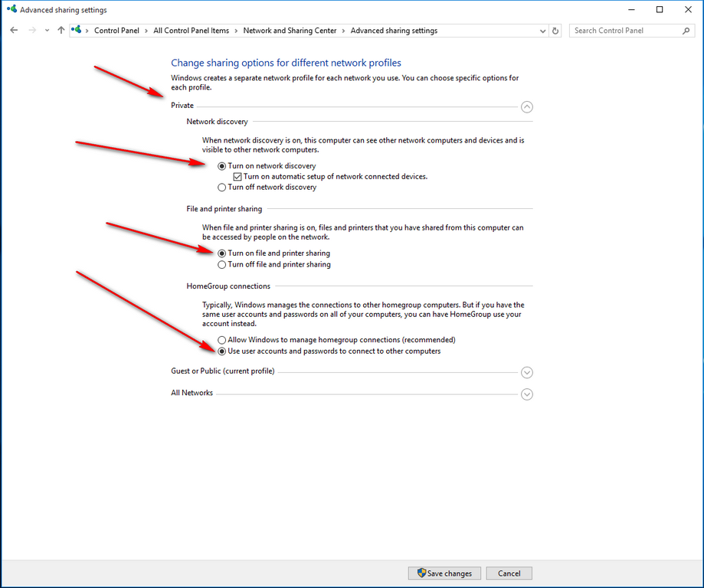
Task: Expand the chevron after Network and Sharing Center
Action: [343, 31]
